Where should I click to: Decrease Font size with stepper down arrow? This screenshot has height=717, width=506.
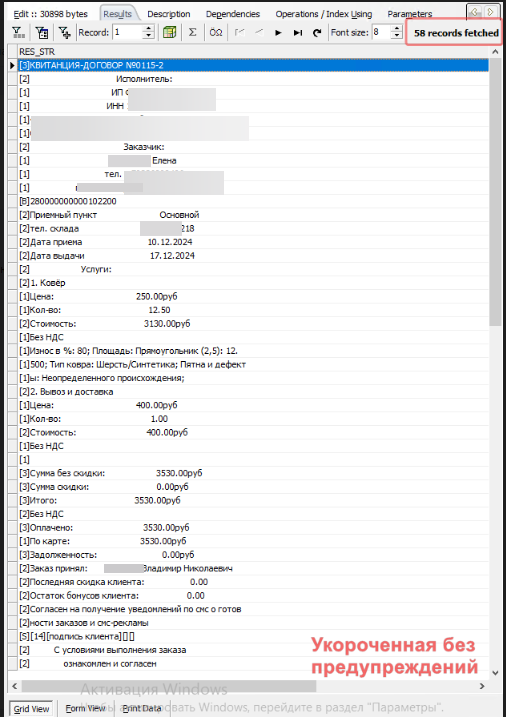(397, 36)
